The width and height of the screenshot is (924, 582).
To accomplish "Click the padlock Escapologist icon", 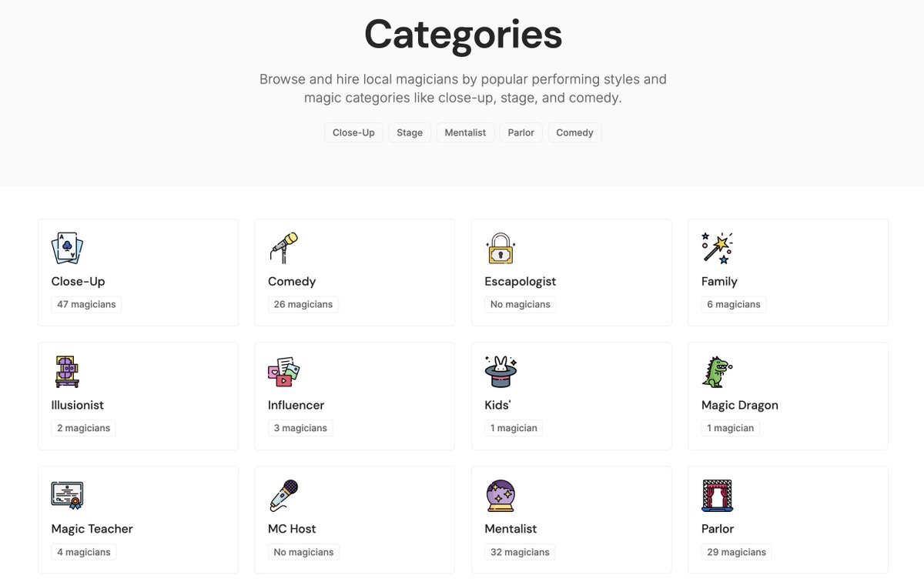I will click(x=500, y=249).
